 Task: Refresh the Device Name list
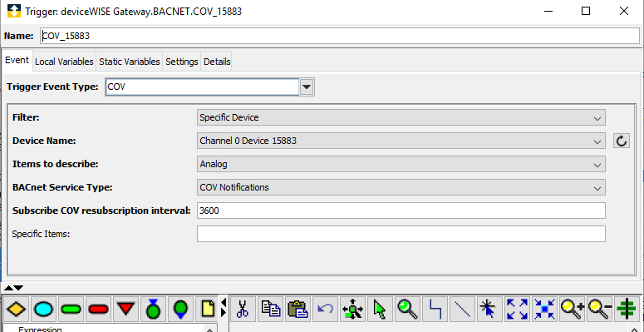[622, 141]
